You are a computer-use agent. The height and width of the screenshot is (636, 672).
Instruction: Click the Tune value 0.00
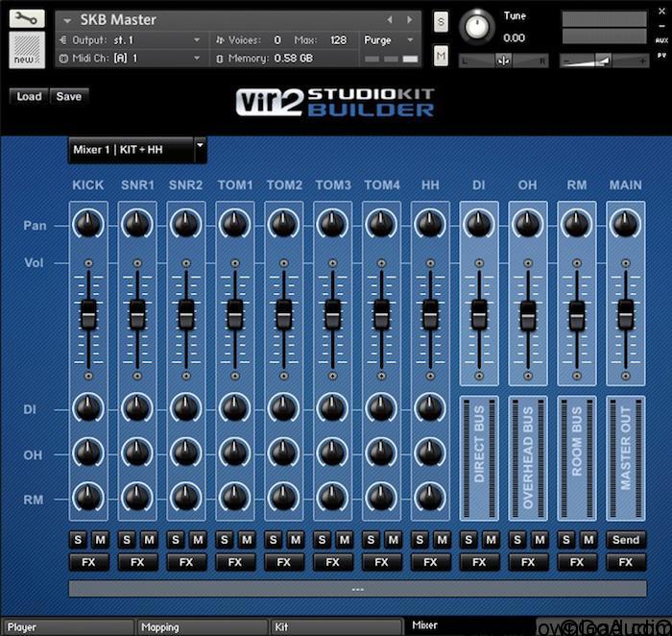(x=514, y=38)
